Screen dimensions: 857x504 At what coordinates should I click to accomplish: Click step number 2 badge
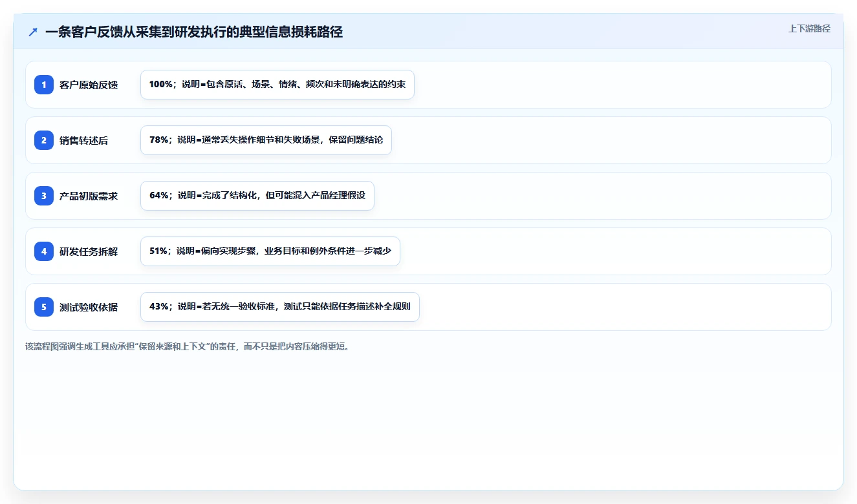point(44,140)
